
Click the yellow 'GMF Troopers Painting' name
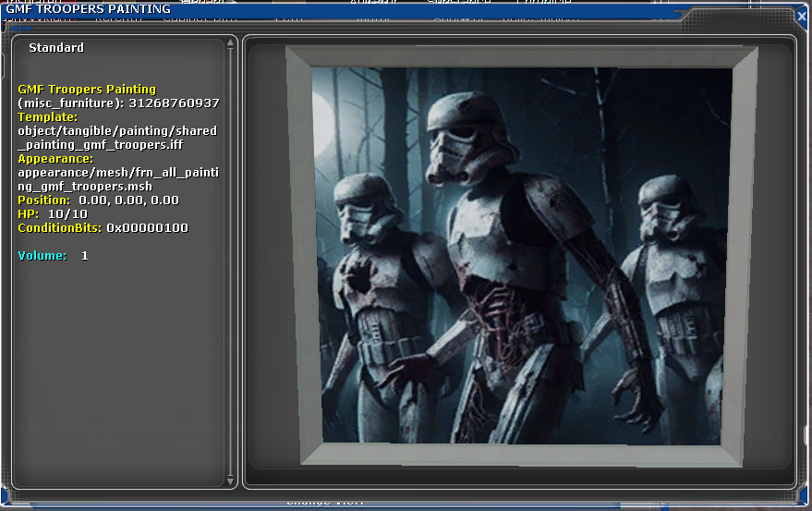pos(87,89)
